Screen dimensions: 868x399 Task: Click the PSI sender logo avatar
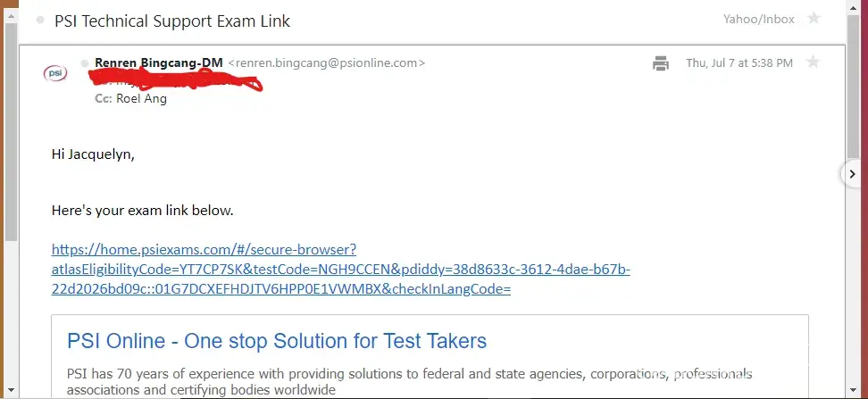[55, 73]
